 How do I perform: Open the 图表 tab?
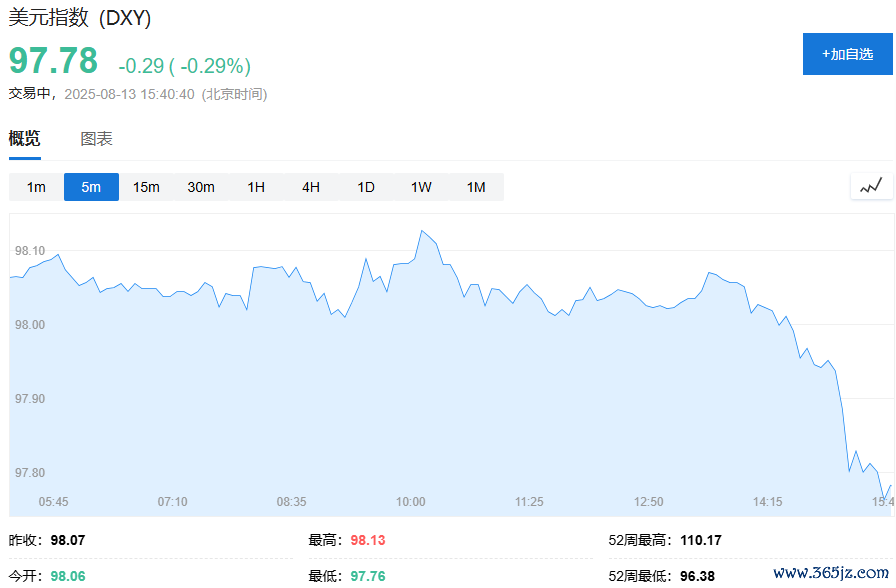(97, 139)
